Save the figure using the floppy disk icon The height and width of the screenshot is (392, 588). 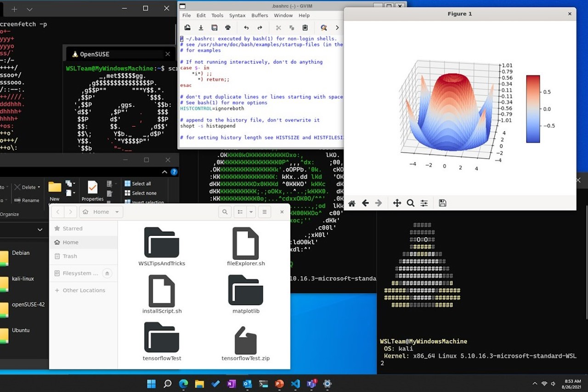point(442,203)
